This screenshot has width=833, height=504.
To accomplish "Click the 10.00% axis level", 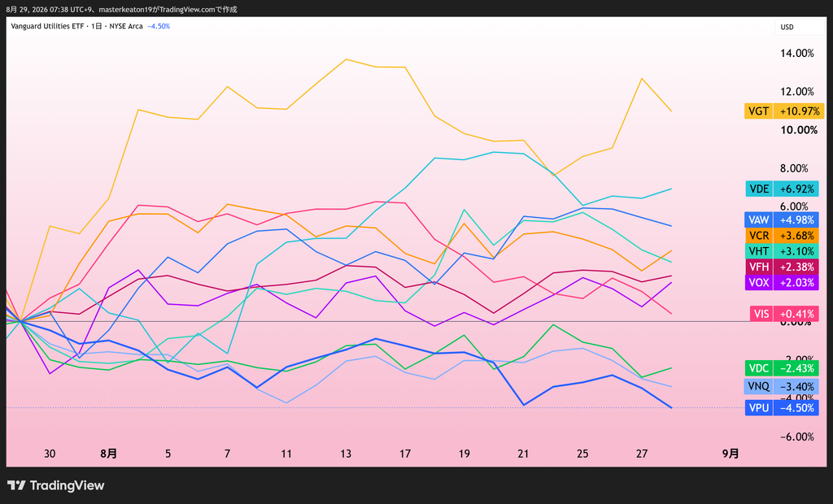I will (x=799, y=129).
